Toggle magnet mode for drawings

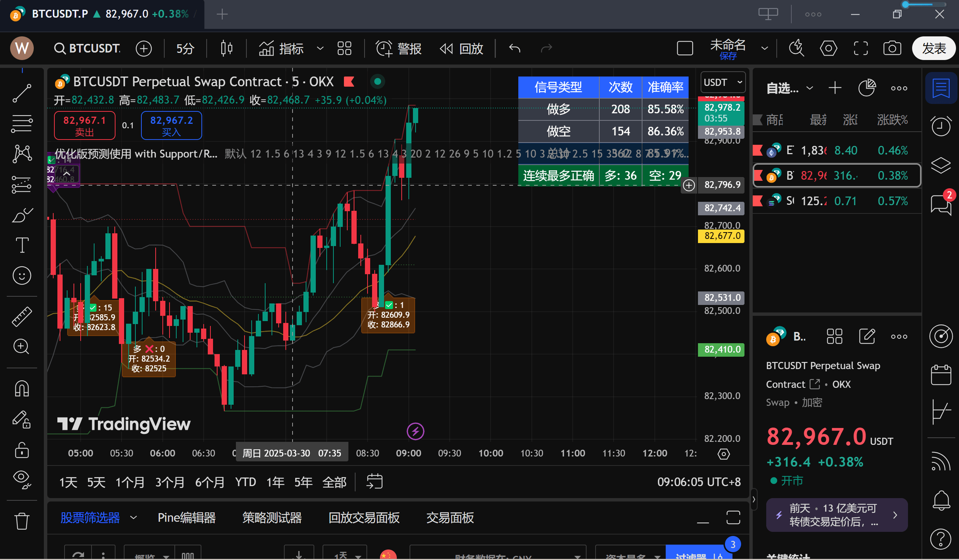pyautogui.click(x=22, y=389)
